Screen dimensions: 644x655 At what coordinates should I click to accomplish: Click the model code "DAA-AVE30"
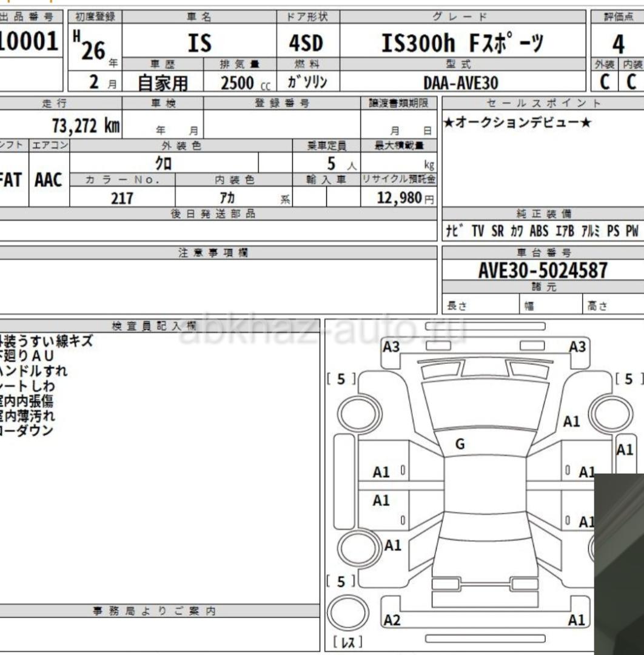point(461,82)
